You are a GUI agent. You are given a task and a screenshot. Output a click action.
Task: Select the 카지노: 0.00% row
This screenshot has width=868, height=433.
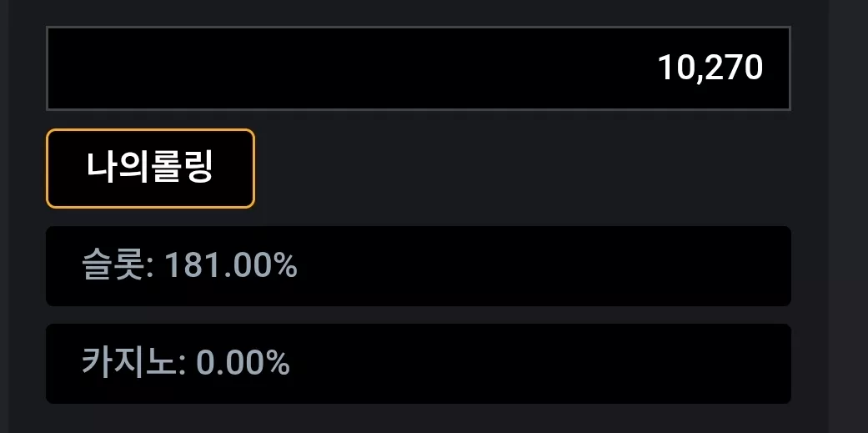tap(419, 364)
